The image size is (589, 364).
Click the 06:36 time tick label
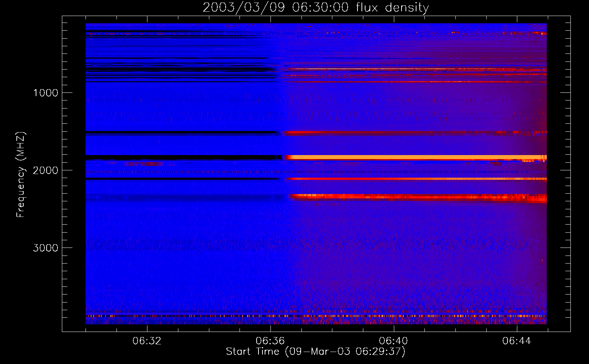[270, 341]
